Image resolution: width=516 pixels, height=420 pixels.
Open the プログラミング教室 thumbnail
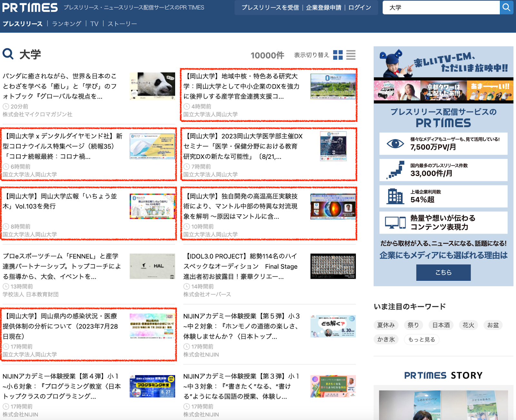[x=153, y=386]
